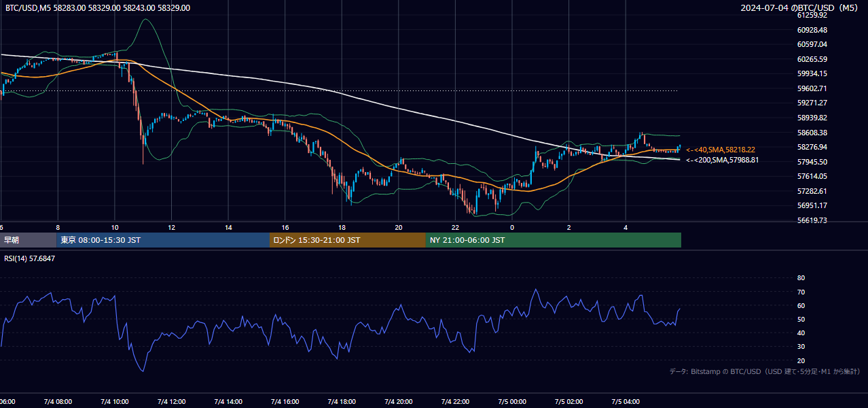This screenshot has width=868, height=408.
Task: Click price axis label 58276.94
Action: point(812,147)
